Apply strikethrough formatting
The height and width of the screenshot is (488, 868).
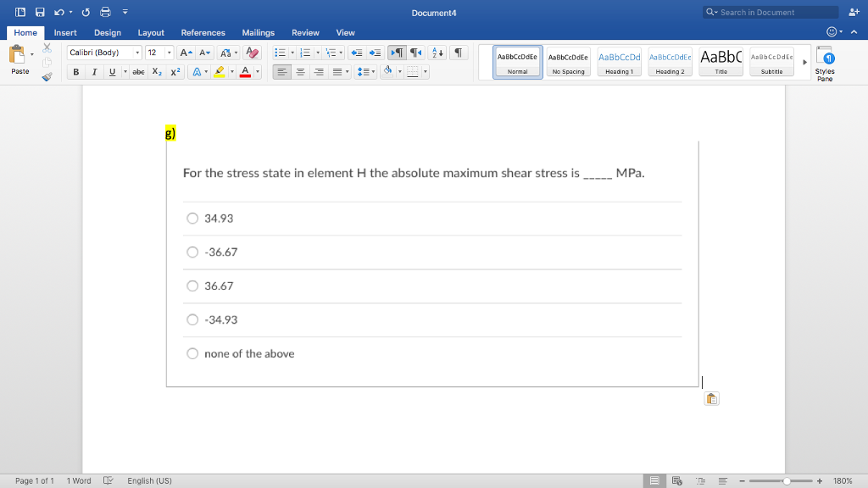click(138, 72)
